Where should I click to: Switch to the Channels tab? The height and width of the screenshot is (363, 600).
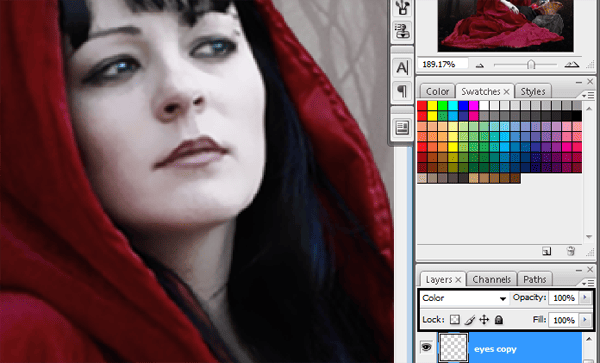[x=491, y=280]
